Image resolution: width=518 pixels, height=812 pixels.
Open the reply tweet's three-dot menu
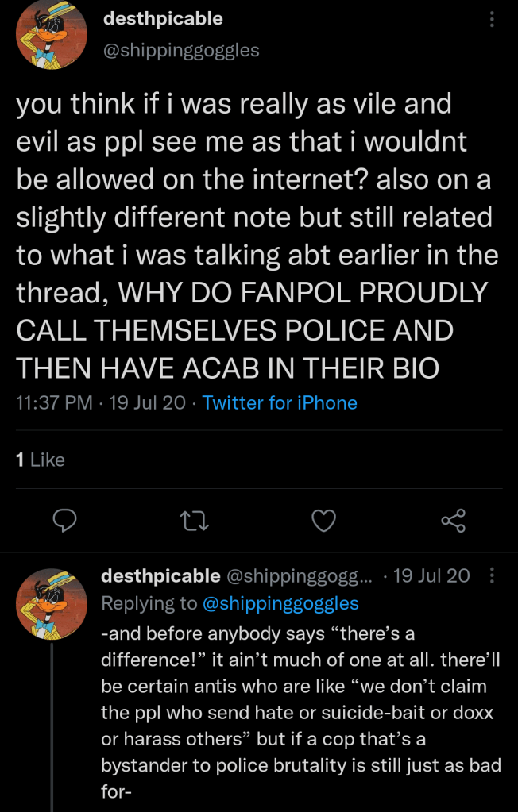(x=492, y=575)
